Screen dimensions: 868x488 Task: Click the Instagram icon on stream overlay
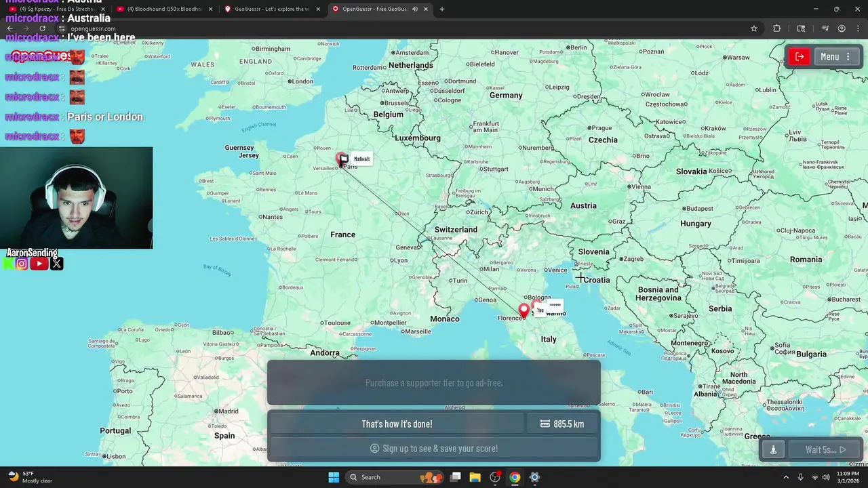pos(22,264)
